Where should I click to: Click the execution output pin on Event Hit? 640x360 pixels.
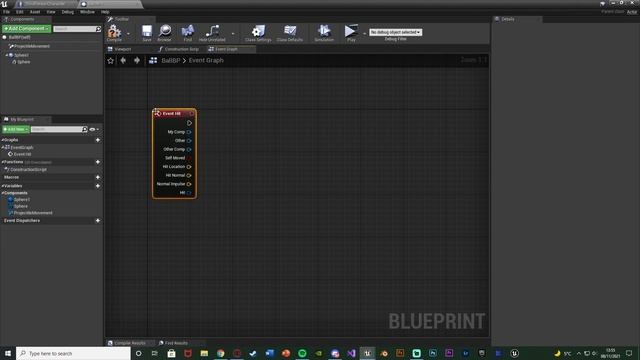click(x=189, y=123)
